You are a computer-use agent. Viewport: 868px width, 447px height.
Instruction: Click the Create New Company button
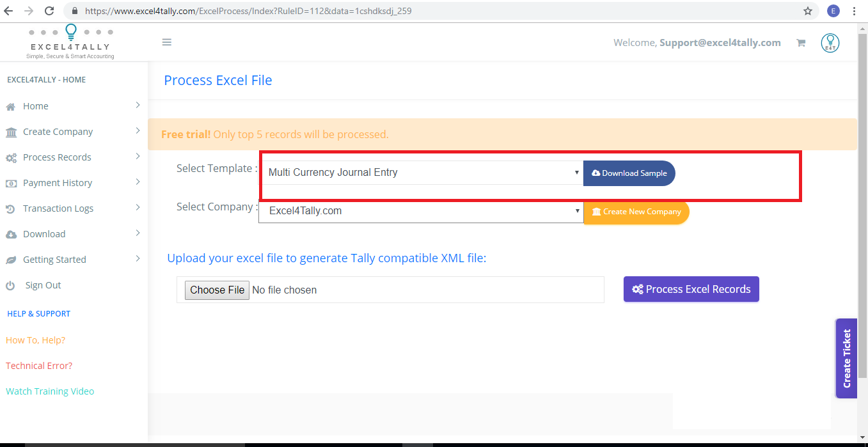point(637,212)
